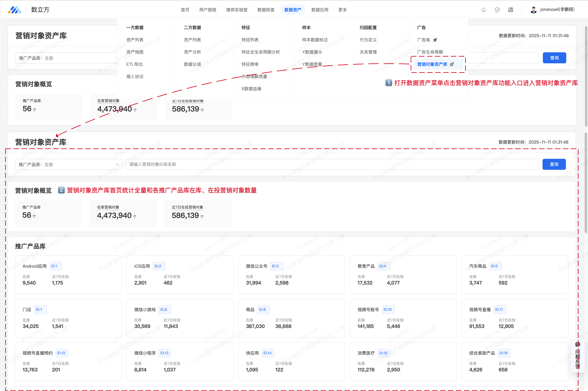Click the jonsnowli user avatar

[534, 10]
